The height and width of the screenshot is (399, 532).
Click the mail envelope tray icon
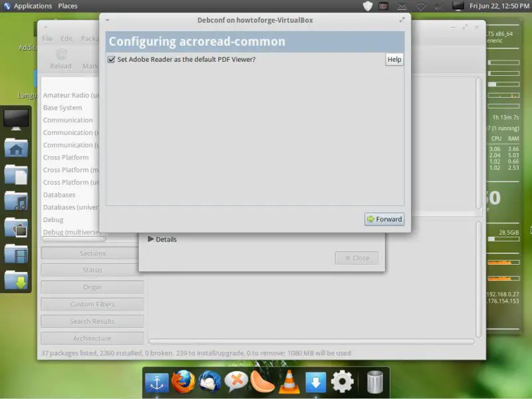point(402,7)
